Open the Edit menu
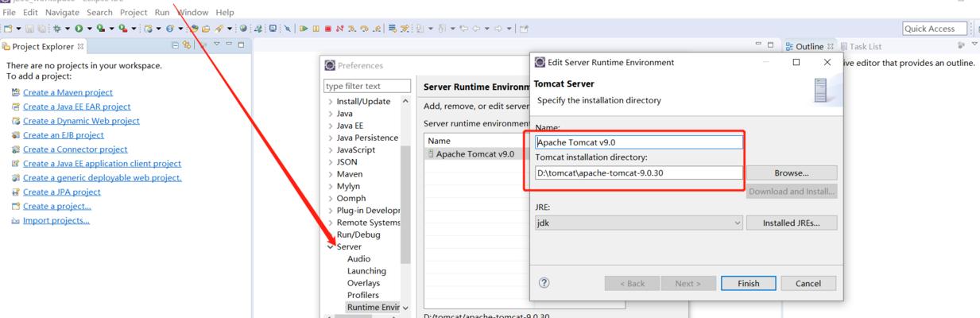Screen dimensions: 980x318 click(x=31, y=12)
